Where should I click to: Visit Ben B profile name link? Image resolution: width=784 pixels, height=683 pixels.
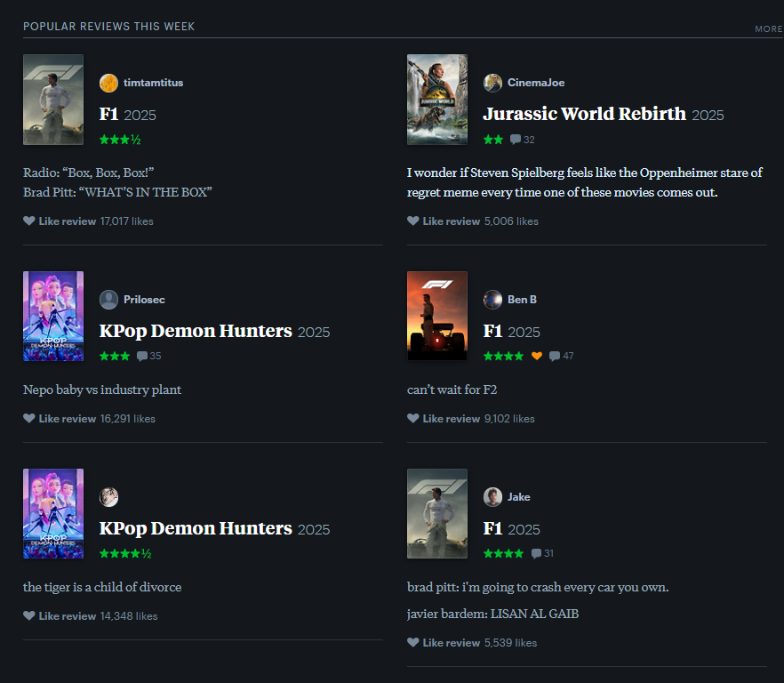pos(522,299)
